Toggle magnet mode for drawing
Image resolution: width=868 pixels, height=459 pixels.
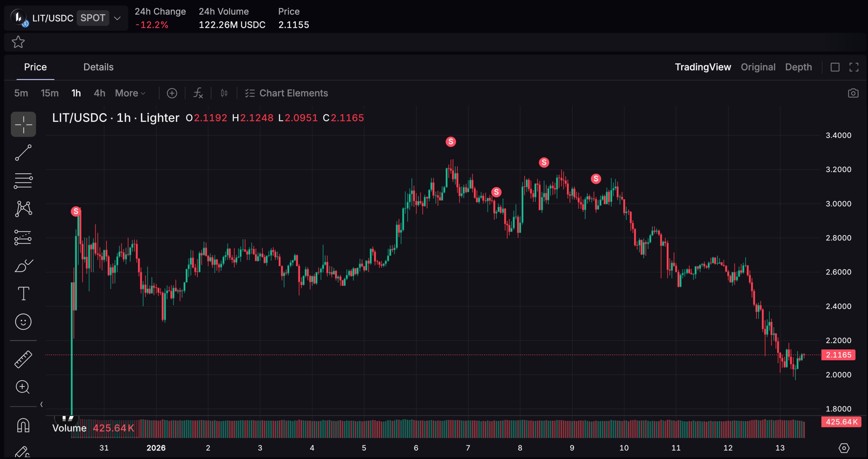pyautogui.click(x=23, y=425)
